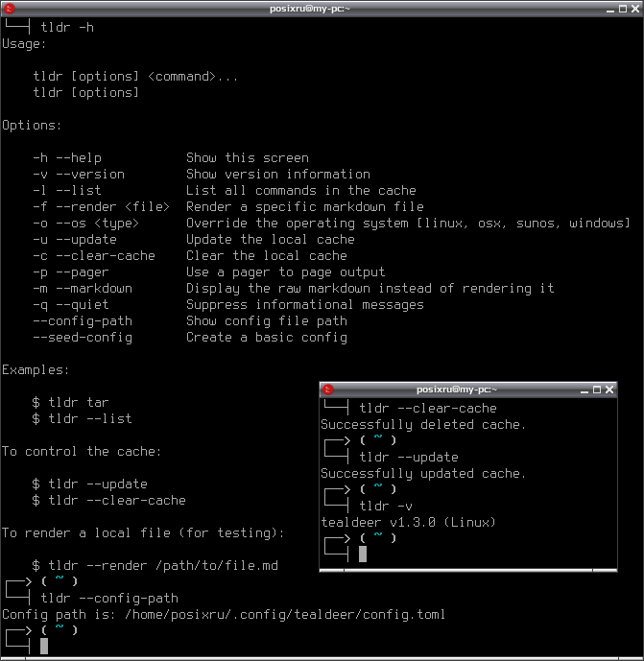
Task: Maximize the large posixru@my-pc terminal window
Action: click(x=623, y=9)
